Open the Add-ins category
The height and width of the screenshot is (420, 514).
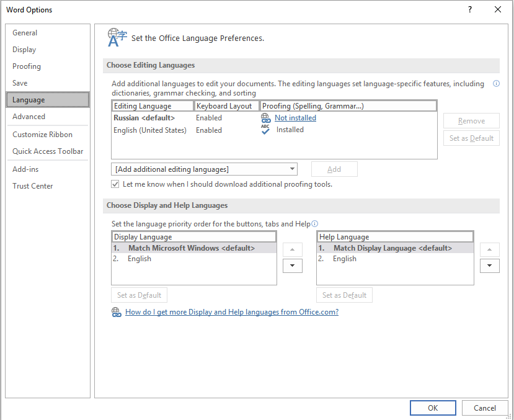[x=48, y=169]
